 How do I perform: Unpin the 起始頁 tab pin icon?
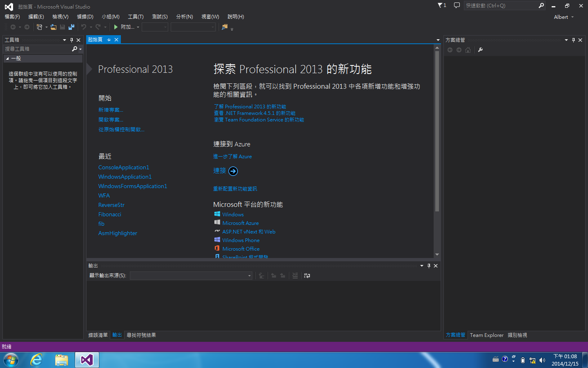pyautogui.click(x=109, y=40)
